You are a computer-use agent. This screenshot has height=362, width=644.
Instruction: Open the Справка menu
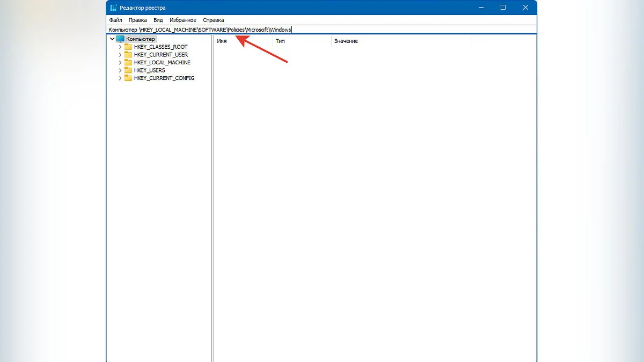(x=214, y=20)
